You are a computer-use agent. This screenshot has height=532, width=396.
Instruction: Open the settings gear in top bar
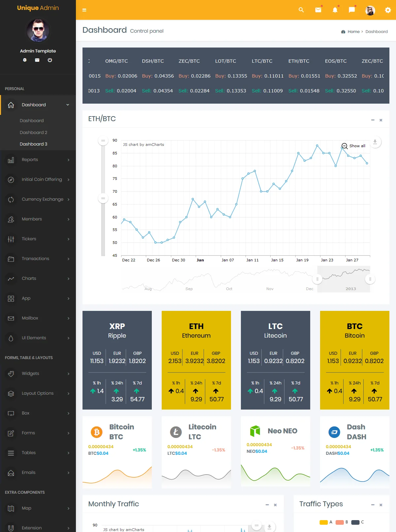[388, 10]
